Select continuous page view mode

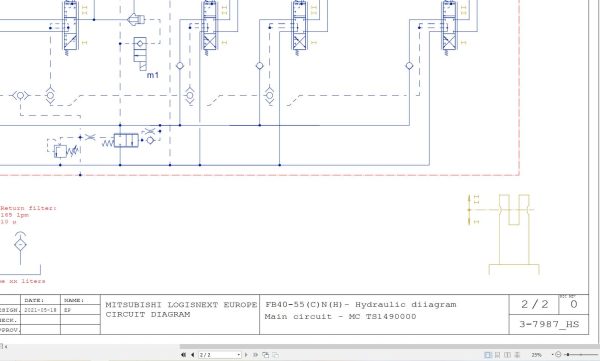[497, 355]
